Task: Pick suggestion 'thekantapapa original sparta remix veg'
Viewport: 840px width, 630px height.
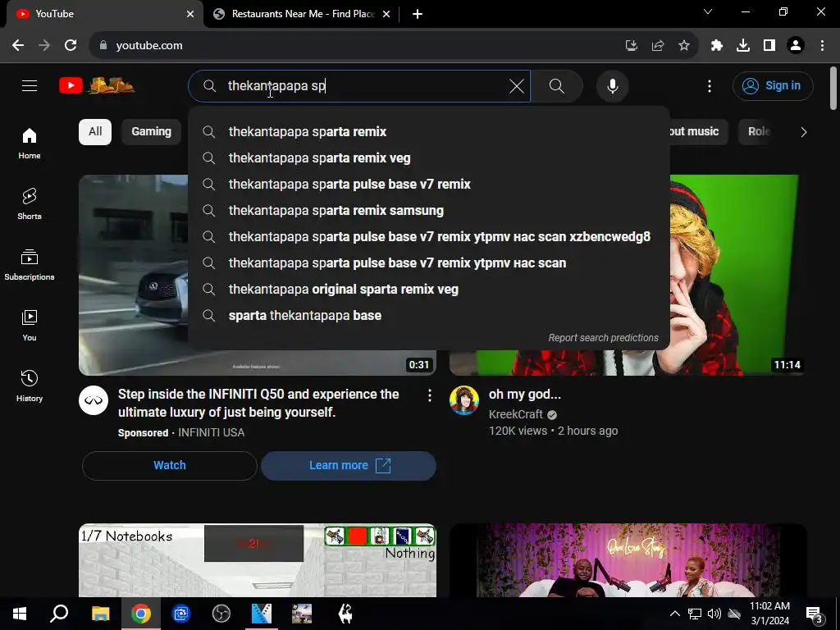Action: pos(428,290)
